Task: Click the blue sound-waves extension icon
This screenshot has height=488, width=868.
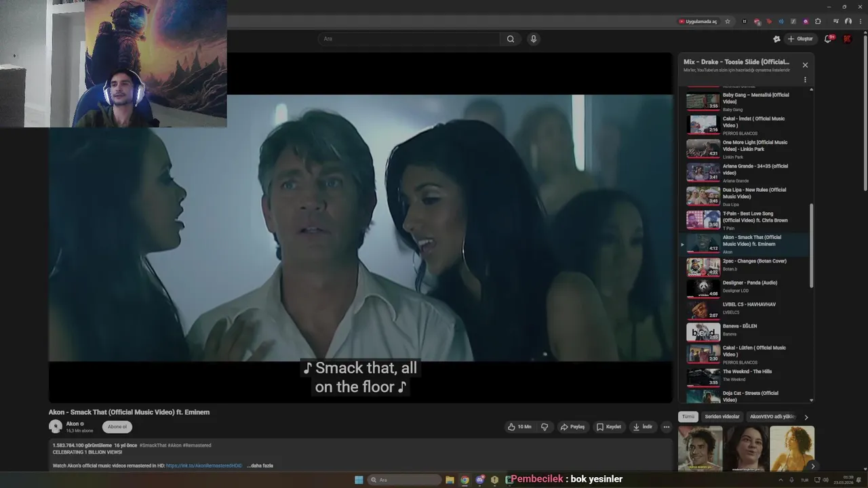Action: [x=781, y=21]
